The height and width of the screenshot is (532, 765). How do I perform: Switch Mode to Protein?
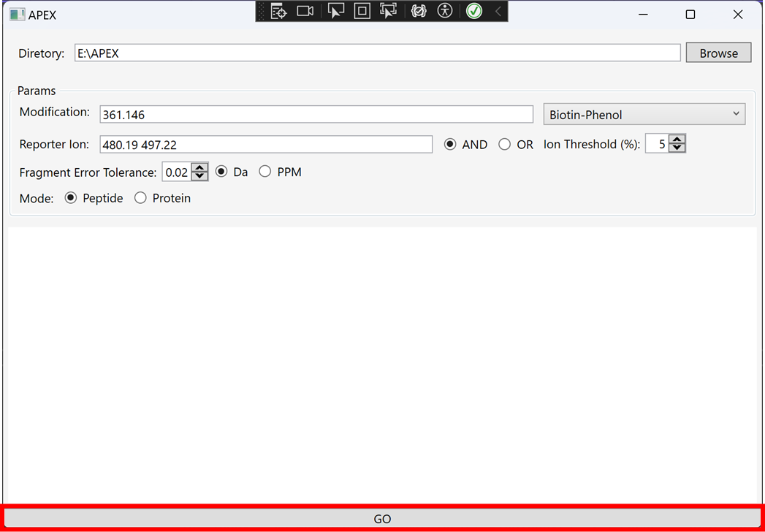pos(141,198)
